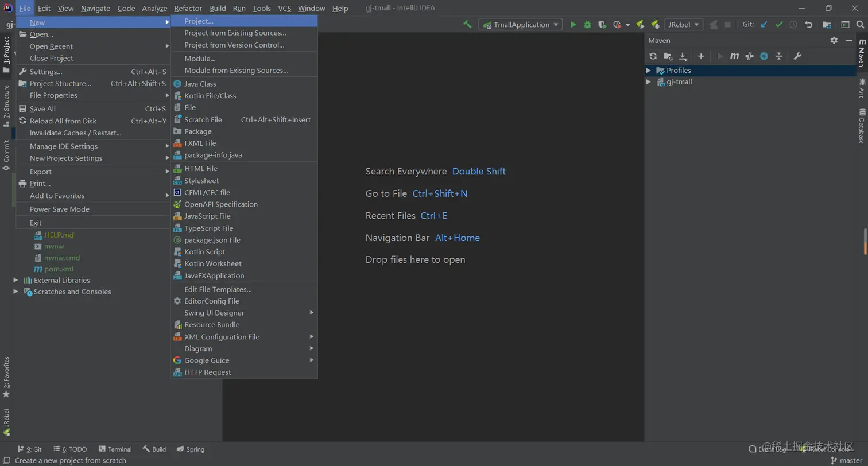Image resolution: width=868 pixels, height=466 pixels.
Task: Select Invalidate Caches / Restart...
Action: (94, 133)
